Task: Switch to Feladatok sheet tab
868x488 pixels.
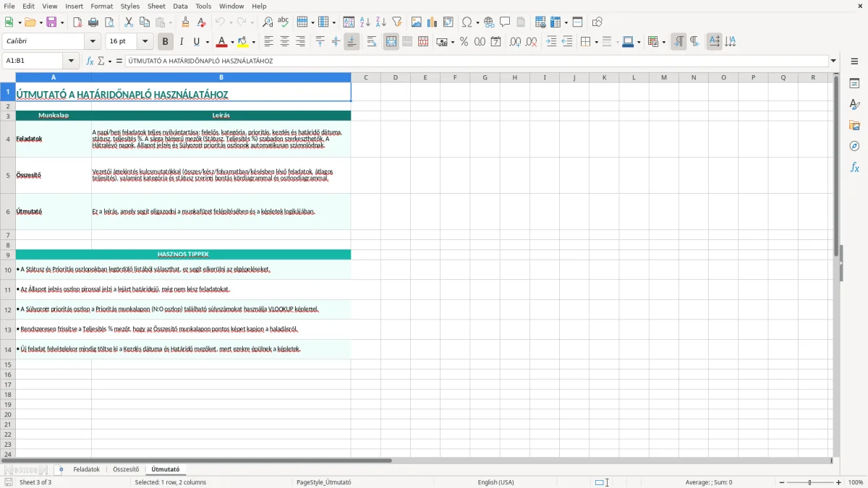Action: coord(87,469)
